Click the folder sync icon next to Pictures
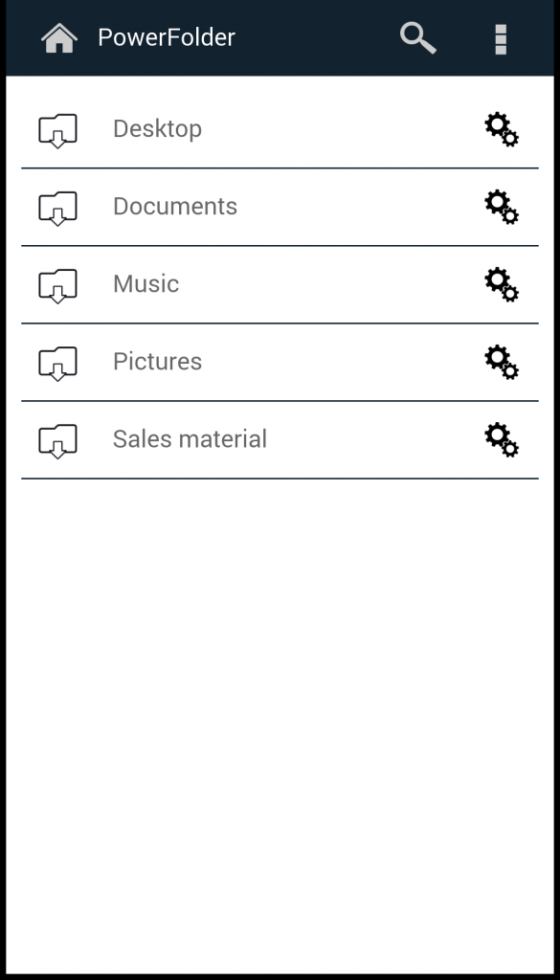The width and height of the screenshot is (560, 980). coord(57,362)
